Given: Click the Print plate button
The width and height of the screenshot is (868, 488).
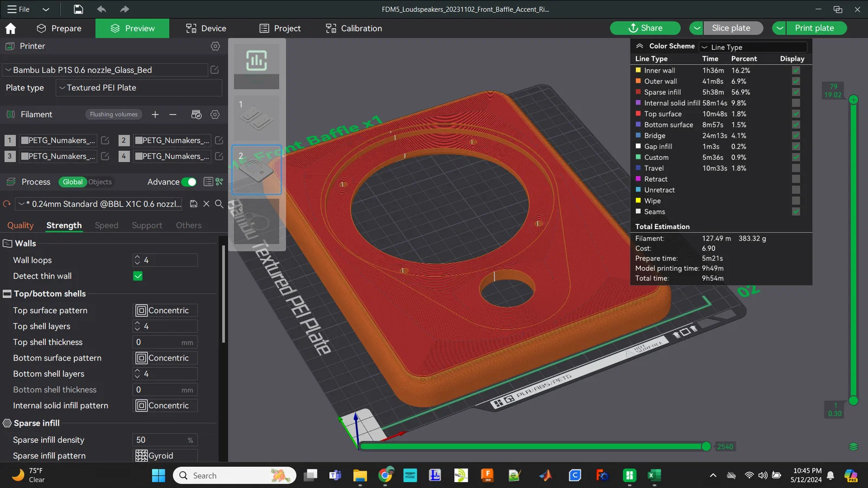Looking at the screenshot, I should tap(814, 28).
